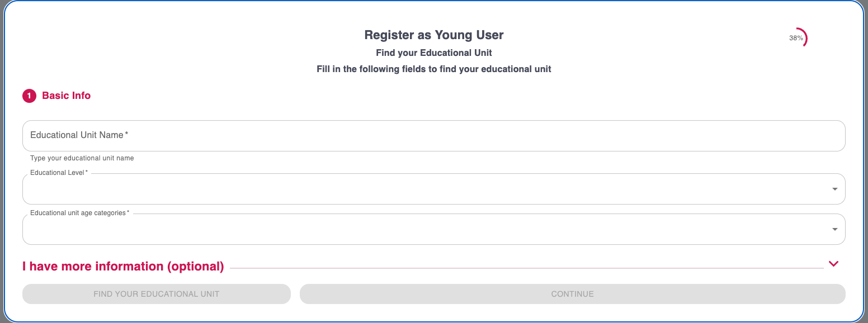Focus the Educational Unit Name text field

pyautogui.click(x=433, y=136)
